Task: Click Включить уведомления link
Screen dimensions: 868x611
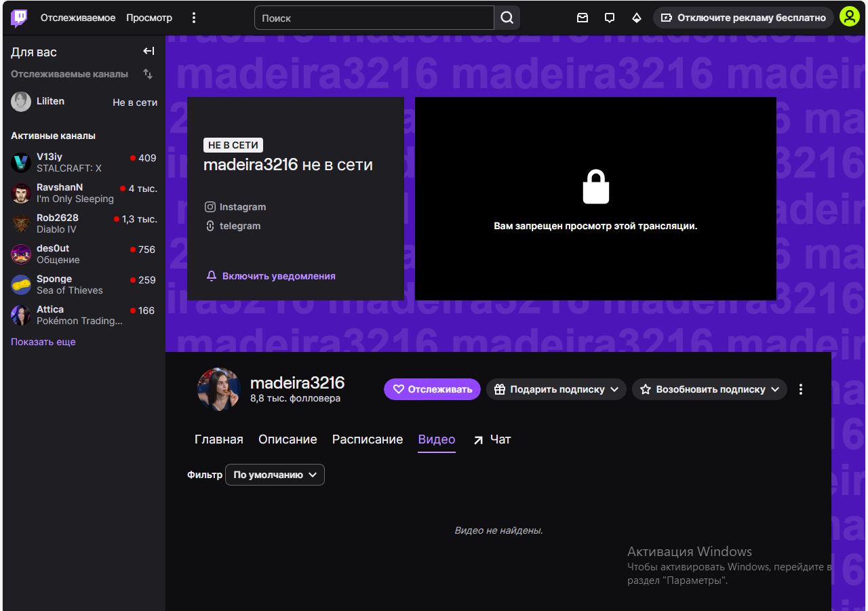Action: pyautogui.click(x=279, y=276)
